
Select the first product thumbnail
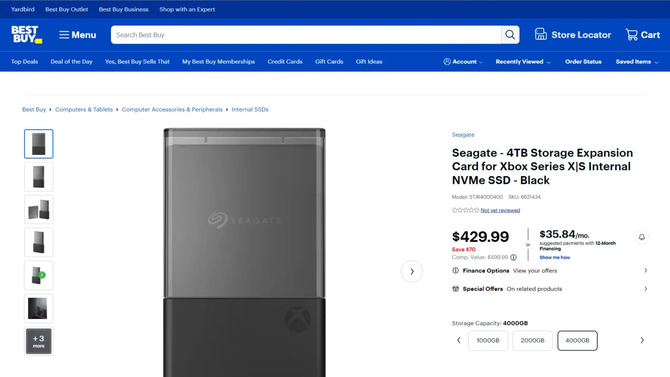(x=38, y=144)
